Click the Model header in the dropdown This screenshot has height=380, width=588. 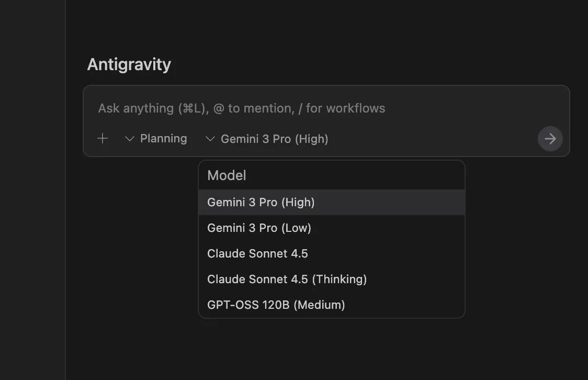pyautogui.click(x=227, y=176)
